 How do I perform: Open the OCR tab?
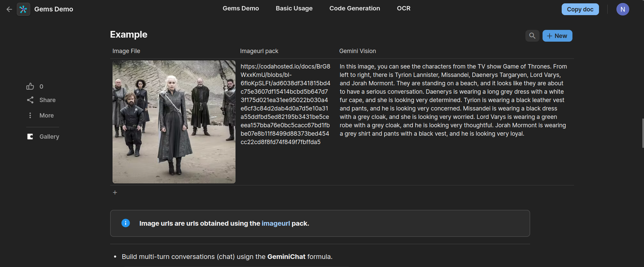pos(403,8)
